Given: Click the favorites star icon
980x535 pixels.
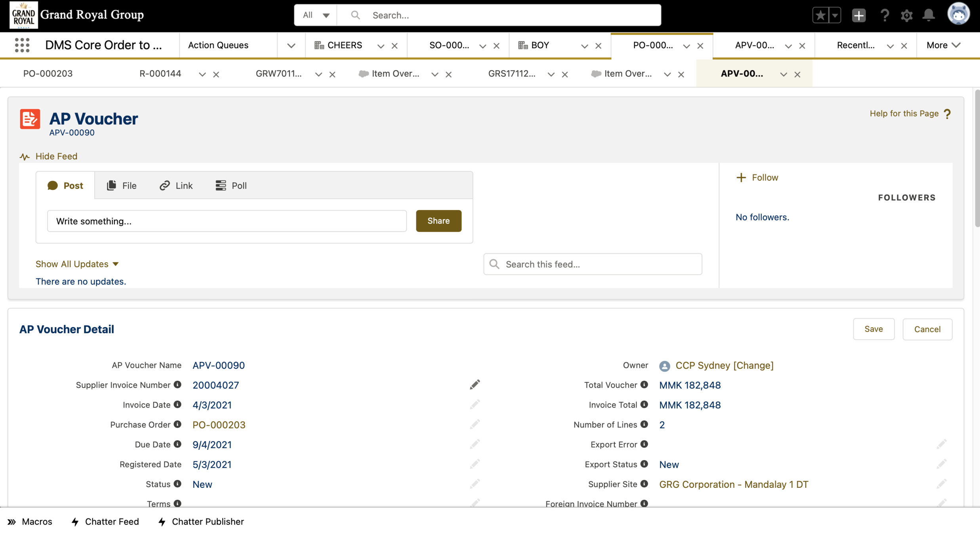Looking at the screenshot, I should click(820, 15).
